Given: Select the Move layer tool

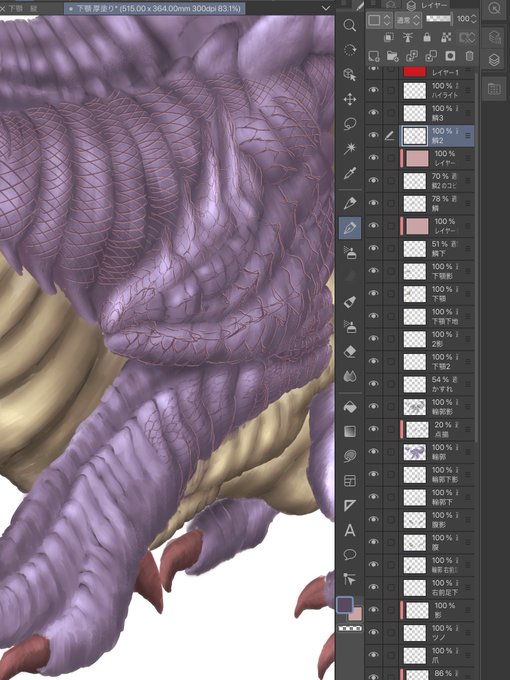Looking at the screenshot, I should coord(350,99).
